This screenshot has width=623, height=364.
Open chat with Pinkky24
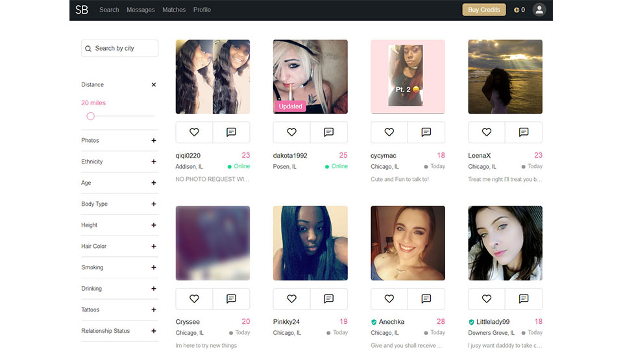[328, 298]
